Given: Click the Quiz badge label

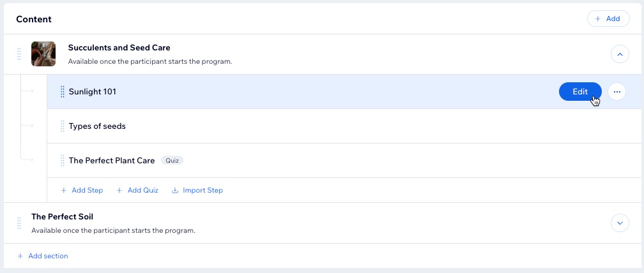Looking at the screenshot, I should tap(172, 161).
